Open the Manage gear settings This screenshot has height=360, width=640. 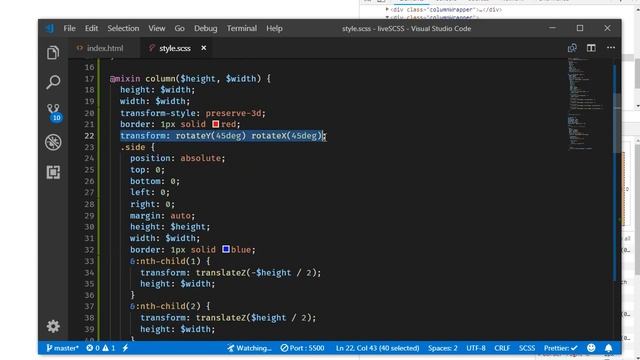click(53, 326)
